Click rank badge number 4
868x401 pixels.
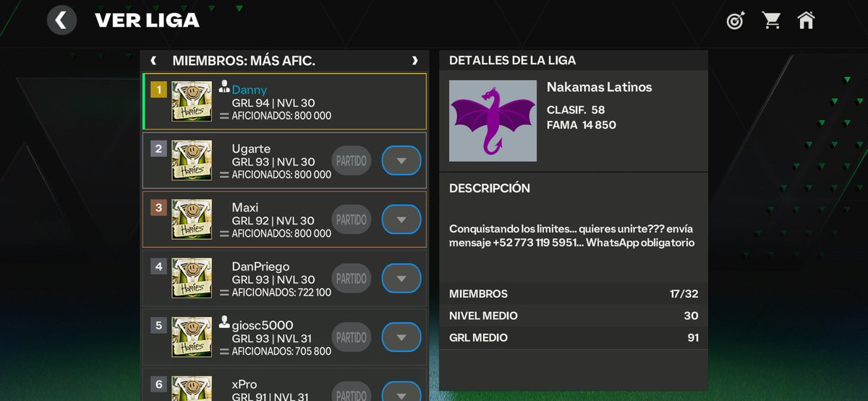pos(158,266)
